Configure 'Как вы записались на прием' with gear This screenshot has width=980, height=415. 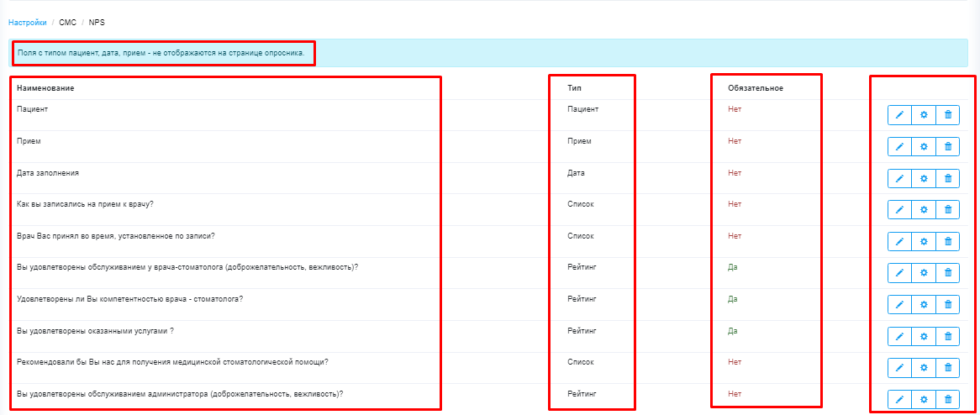[x=924, y=210]
